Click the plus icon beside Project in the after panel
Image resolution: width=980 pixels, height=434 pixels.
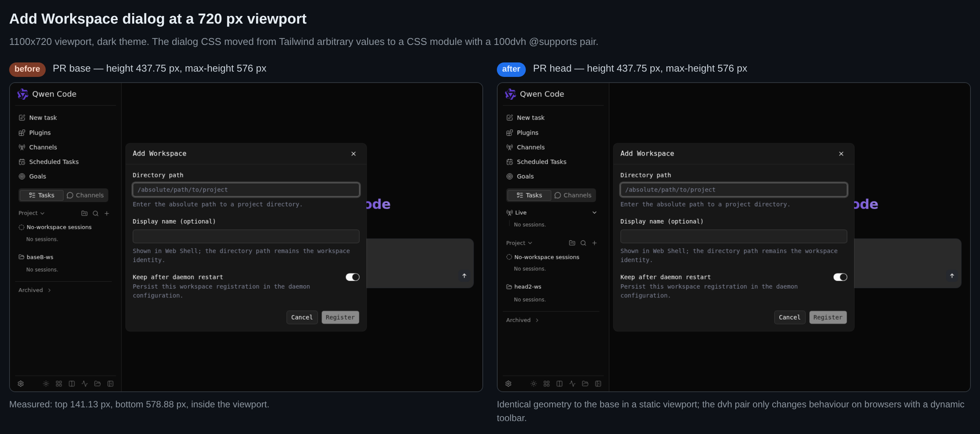point(594,243)
